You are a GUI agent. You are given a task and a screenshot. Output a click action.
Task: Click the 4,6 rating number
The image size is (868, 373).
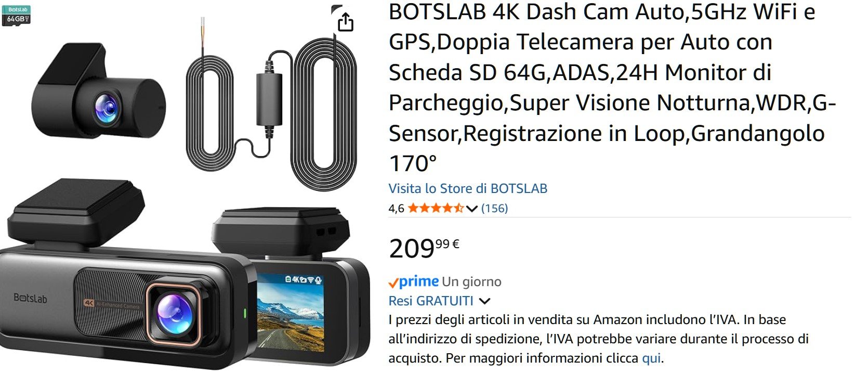(x=396, y=209)
